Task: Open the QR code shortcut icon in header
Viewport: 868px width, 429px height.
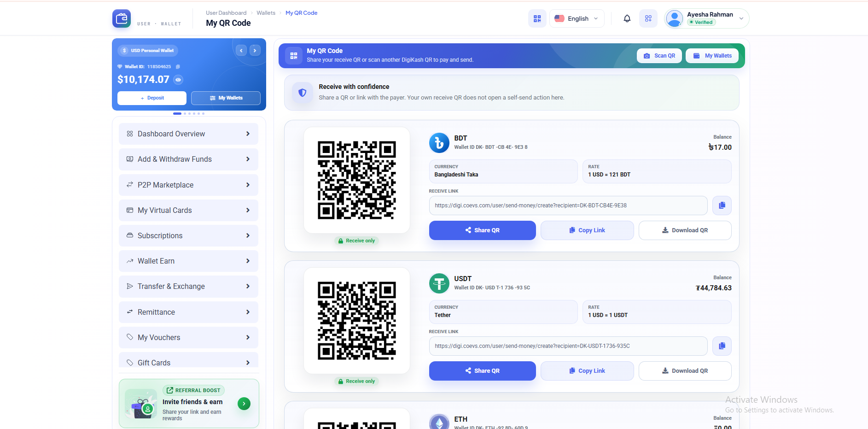Action: pos(537,18)
